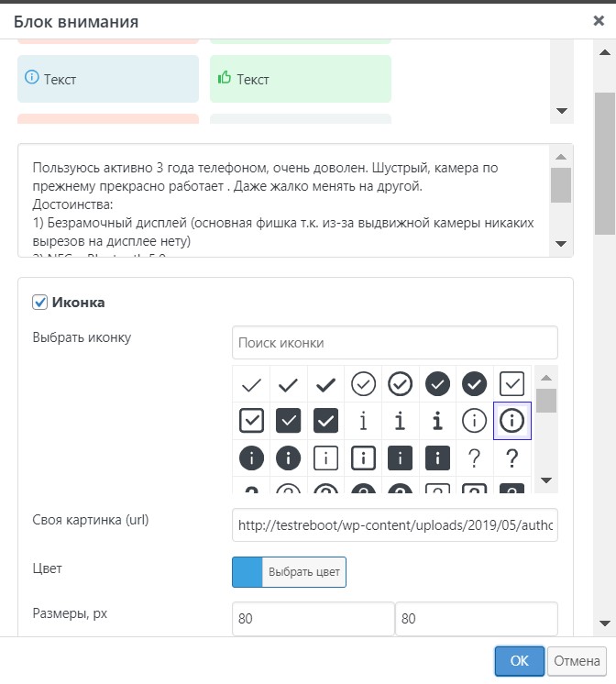
Task: Select the boldest plain checkmark icon
Action: [326, 384]
